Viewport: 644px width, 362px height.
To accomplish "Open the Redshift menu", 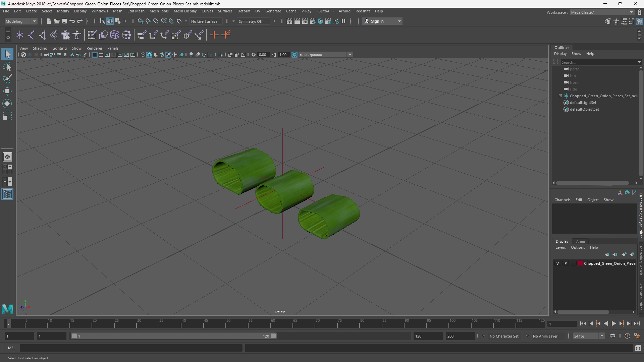I will pyautogui.click(x=363, y=11).
